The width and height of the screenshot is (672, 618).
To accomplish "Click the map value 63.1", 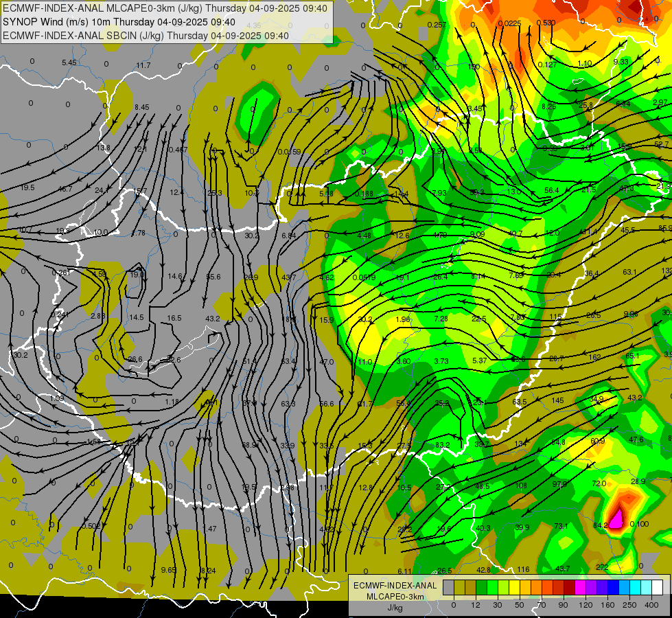I will [x=630, y=272].
